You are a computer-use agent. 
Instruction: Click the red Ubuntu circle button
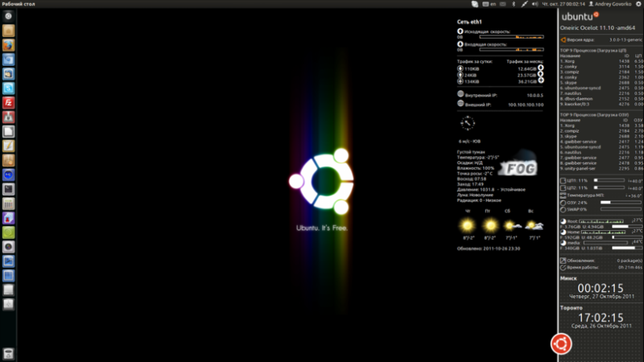pos(561,344)
